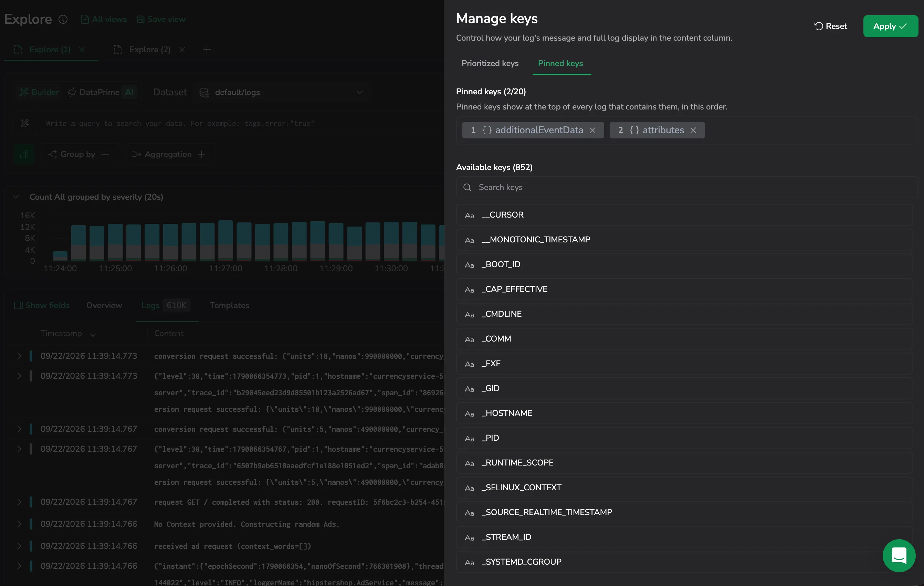Pin the _HOSTNAME key

click(684, 413)
